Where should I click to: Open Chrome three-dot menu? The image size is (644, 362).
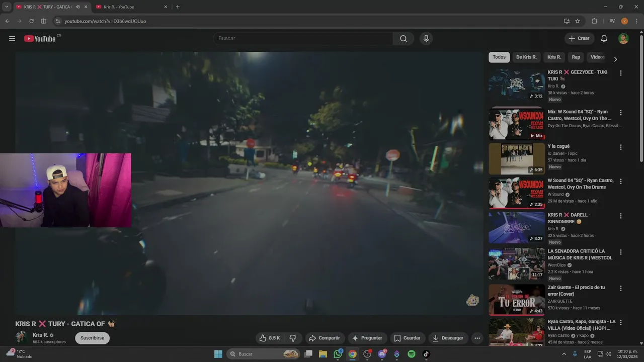(636, 21)
